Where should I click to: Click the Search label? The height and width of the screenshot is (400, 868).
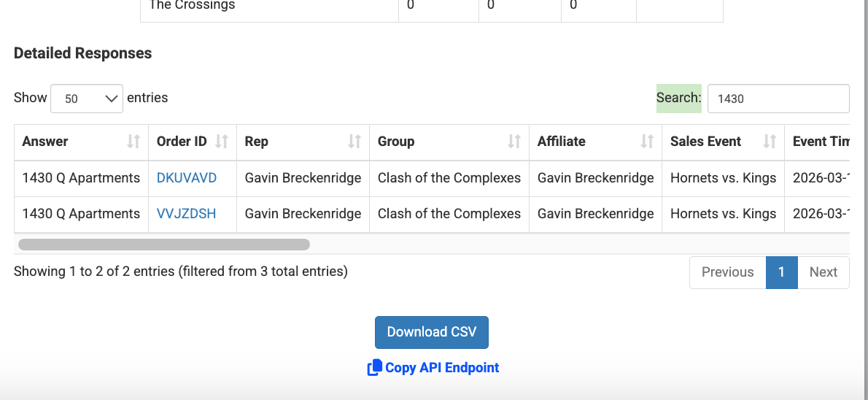pyautogui.click(x=678, y=99)
